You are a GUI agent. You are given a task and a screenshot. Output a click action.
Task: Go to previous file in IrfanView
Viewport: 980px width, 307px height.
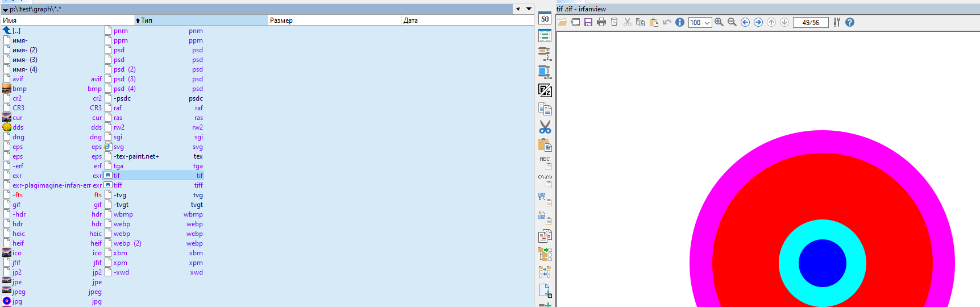(745, 22)
